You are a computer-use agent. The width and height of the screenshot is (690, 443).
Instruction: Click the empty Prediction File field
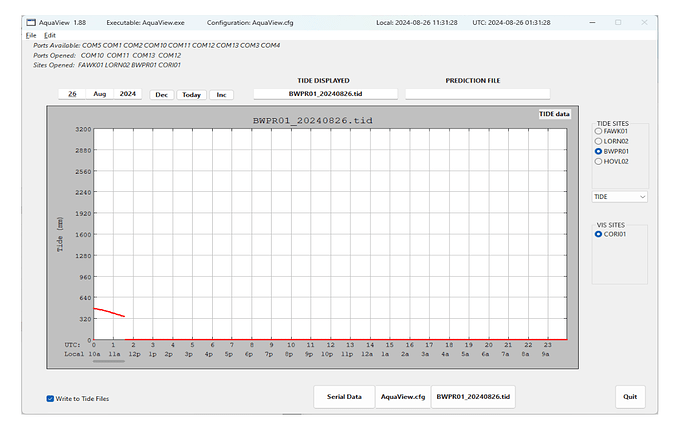(x=477, y=94)
